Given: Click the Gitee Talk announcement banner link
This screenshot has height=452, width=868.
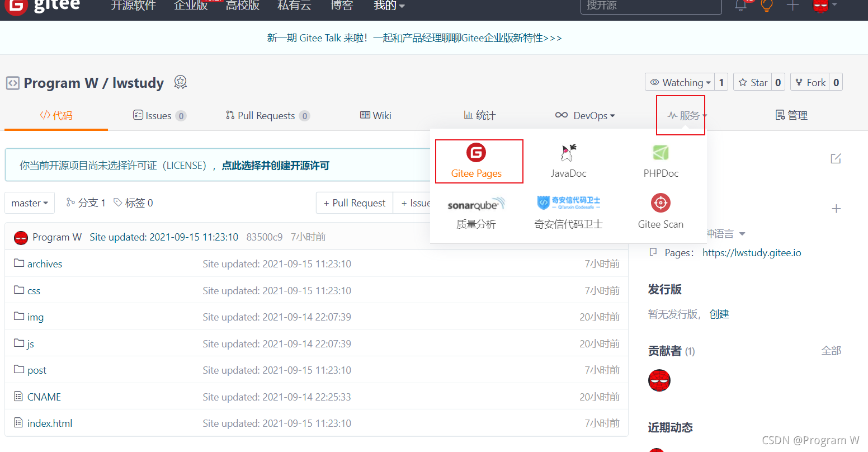Looking at the screenshot, I should 414,37.
